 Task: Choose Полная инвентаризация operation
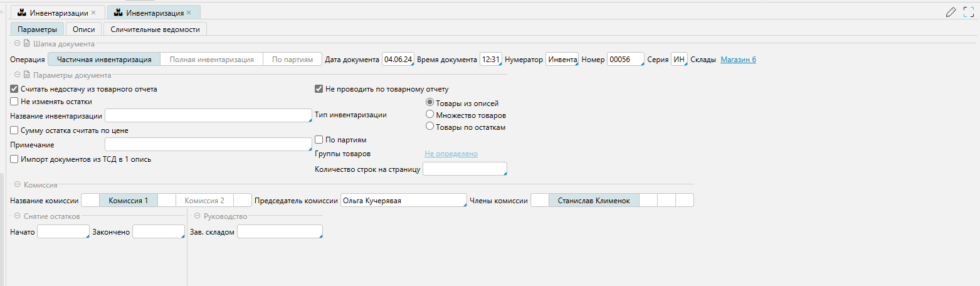point(211,60)
